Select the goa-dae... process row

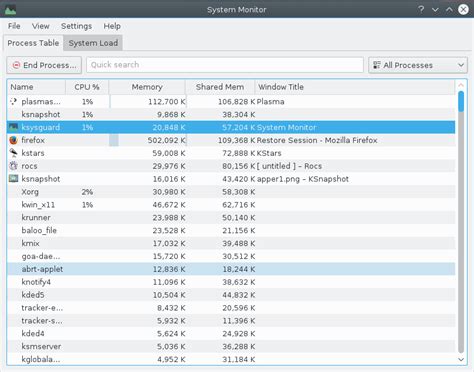coord(231,256)
